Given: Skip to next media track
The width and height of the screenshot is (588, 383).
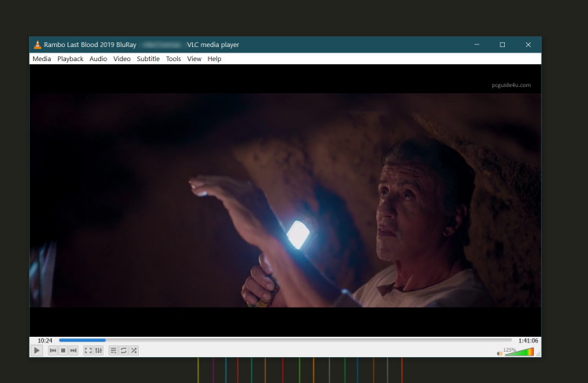Looking at the screenshot, I should pyautogui.click(x=74, y=350).
